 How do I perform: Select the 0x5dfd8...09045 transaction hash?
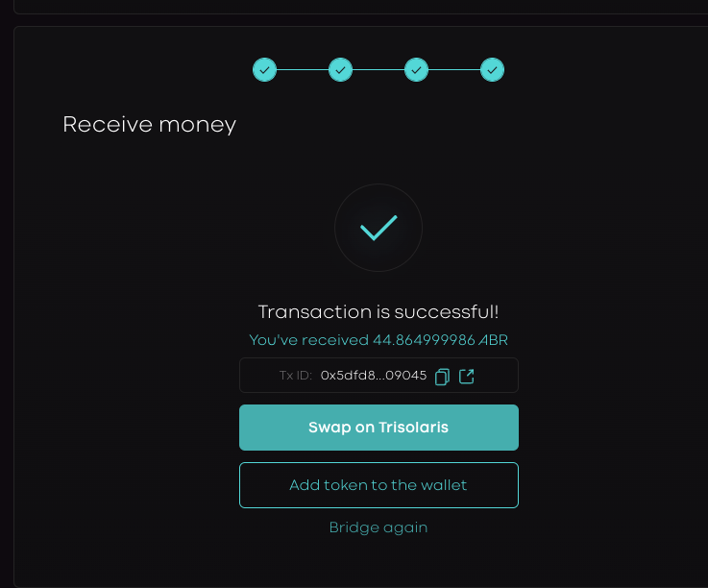(374, 377)
